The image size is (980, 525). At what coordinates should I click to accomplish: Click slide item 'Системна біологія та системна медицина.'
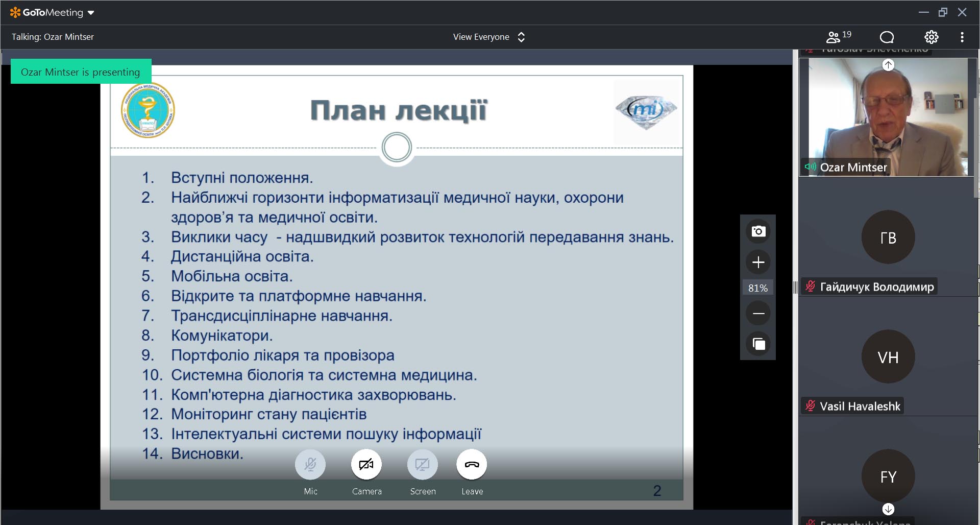tap(324, 375)
